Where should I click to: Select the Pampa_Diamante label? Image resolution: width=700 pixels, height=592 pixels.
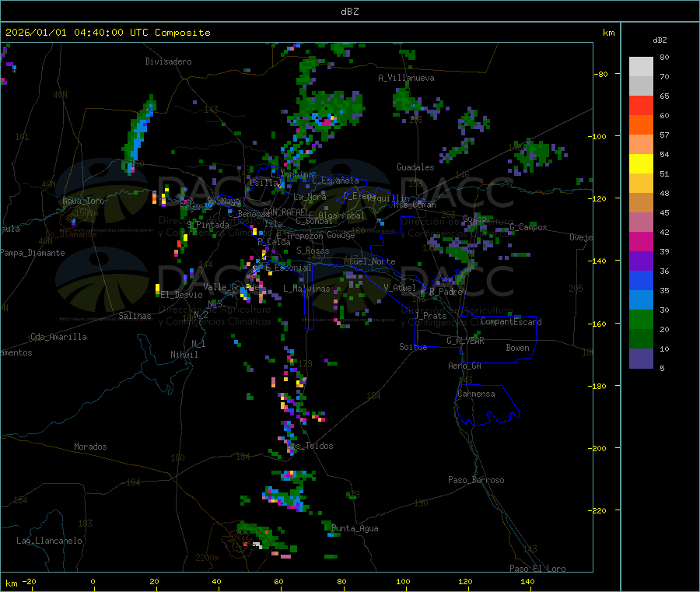33,253
